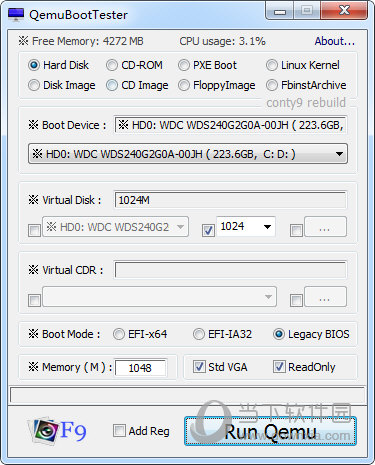Enable the Virtual Disk HD0 checkbox
This screenshot has width=375, height=465.
coord(34,230)
